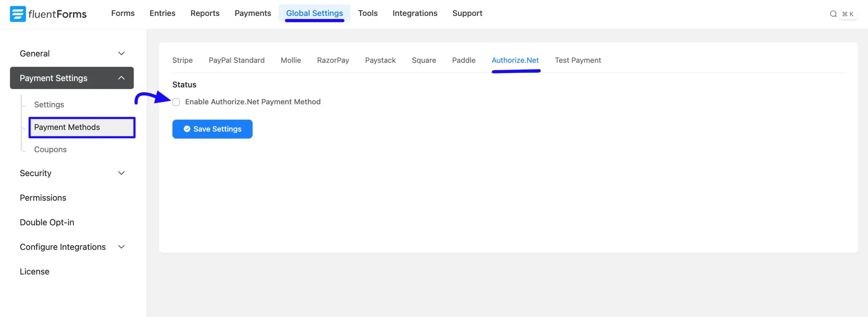Switch to the Stripe payment tab

pyautogui.click(x=182, y=60)
